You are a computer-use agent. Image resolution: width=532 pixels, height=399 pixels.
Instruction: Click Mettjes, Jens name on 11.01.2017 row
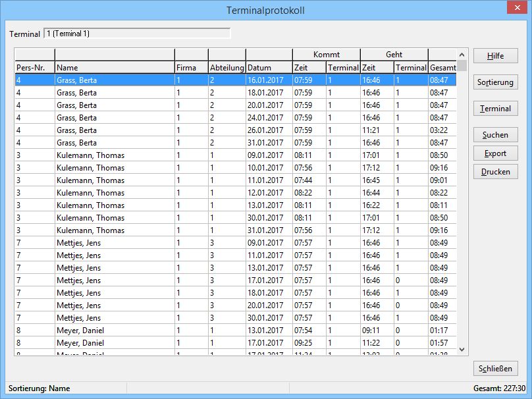(115, 255)
